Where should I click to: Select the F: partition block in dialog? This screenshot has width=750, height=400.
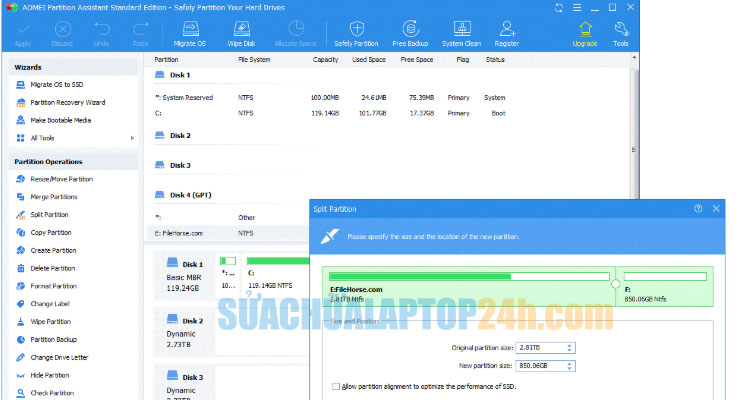point(665,287)
